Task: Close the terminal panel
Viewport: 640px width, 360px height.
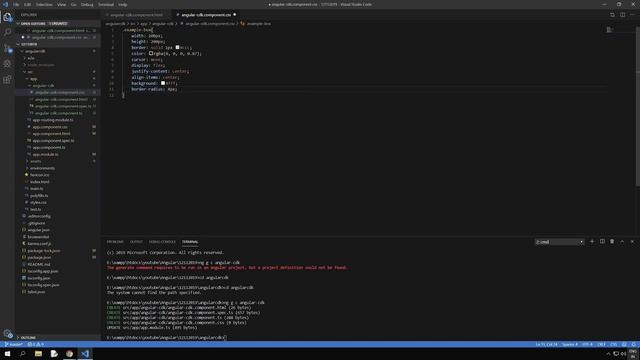Action: pos(632,242)
